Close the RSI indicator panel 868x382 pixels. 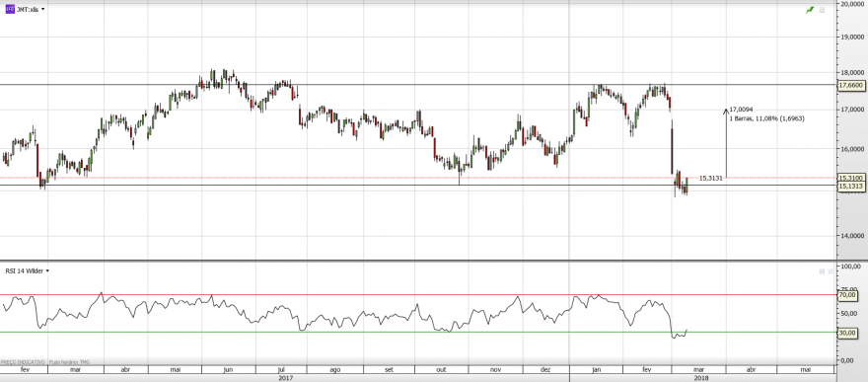pos(830,271)
